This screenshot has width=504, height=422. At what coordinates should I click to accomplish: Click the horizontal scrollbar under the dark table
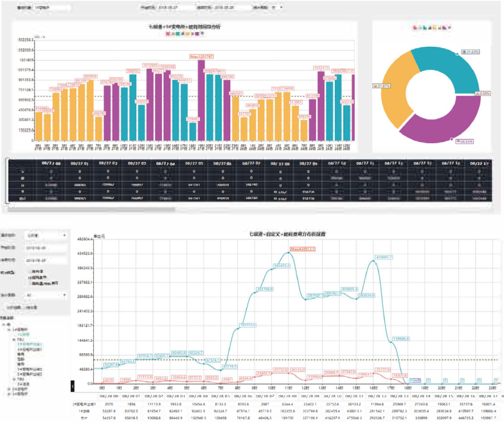click(x=91, y=209)
